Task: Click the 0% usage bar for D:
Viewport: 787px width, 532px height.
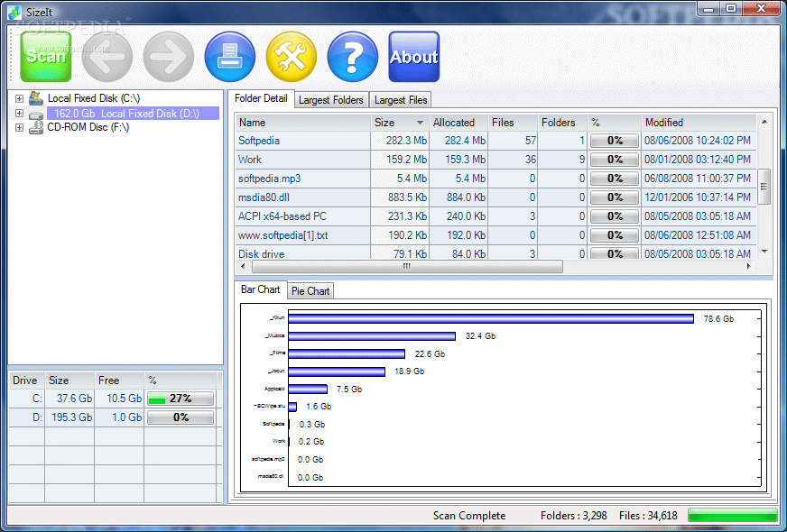Action: point(181,417)
